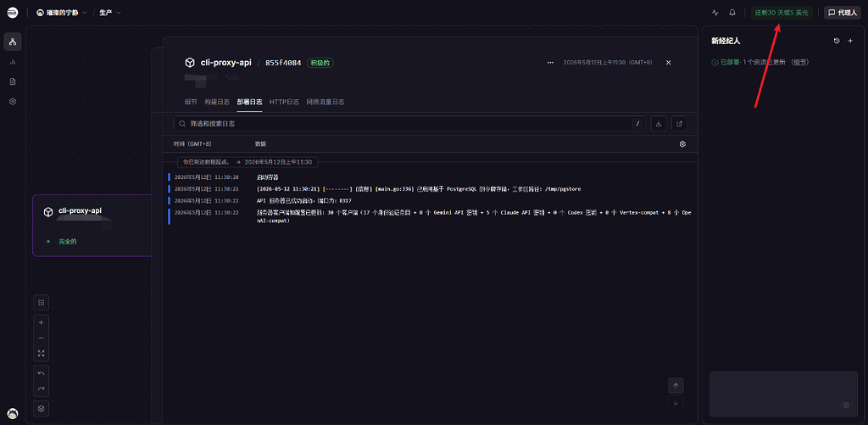This screenshot has height=425, width=868.
Task: Click the 完全的 status on service card
Action: point(67,242)
